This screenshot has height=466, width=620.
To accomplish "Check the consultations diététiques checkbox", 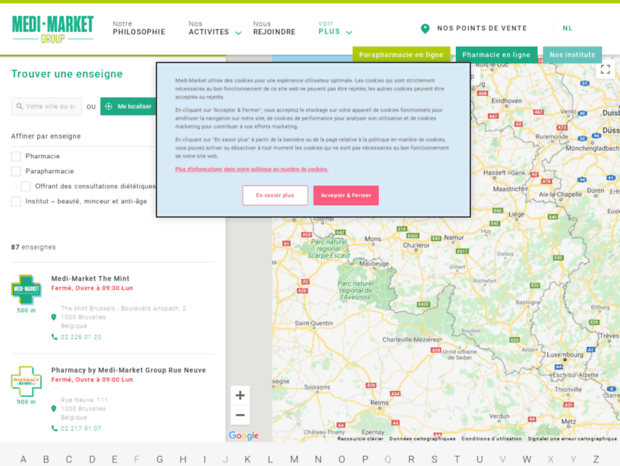I will [x=26, y=186].
